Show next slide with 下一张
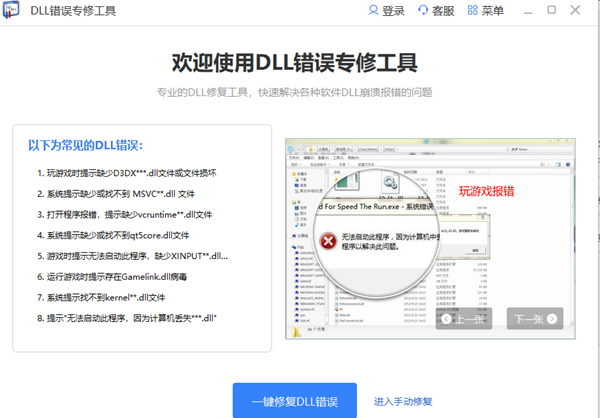Screen dimensions: 600x418 535,318
